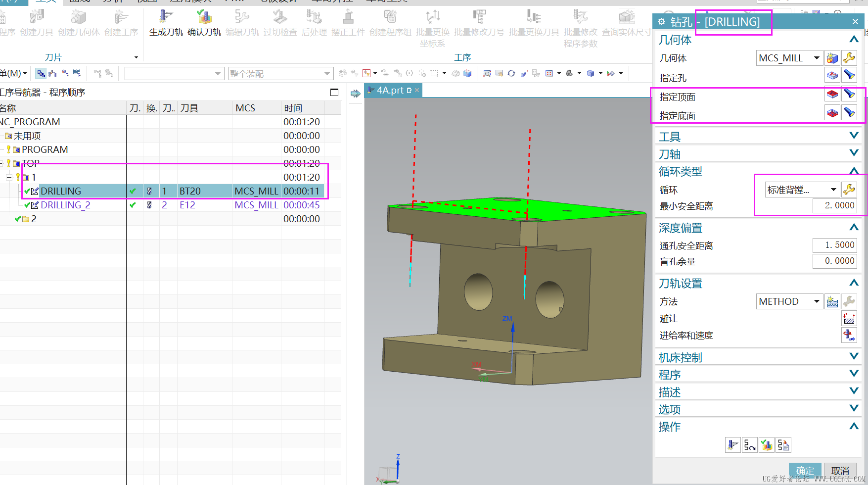Screen dimensions: 868x485
Task: Click the List icon under 操作
Action: tap(783, 445)
